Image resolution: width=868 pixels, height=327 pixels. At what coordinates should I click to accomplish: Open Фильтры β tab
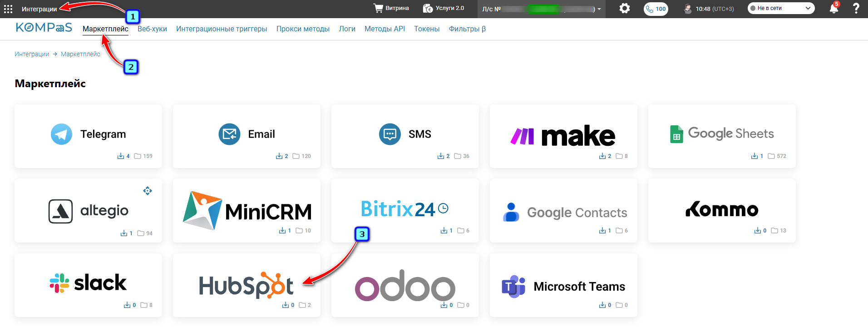click(x=467, y=29)
